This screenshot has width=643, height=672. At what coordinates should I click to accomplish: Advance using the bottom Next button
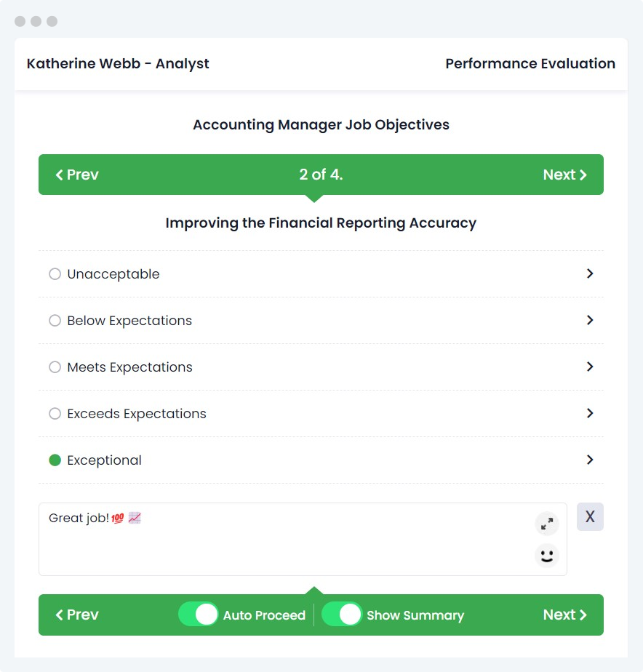(x=566, y=615)
